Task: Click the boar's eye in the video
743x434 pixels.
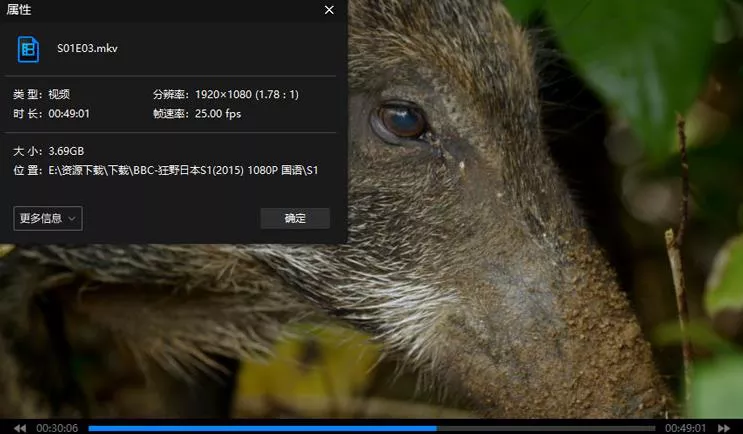Action: coord(401,122)
